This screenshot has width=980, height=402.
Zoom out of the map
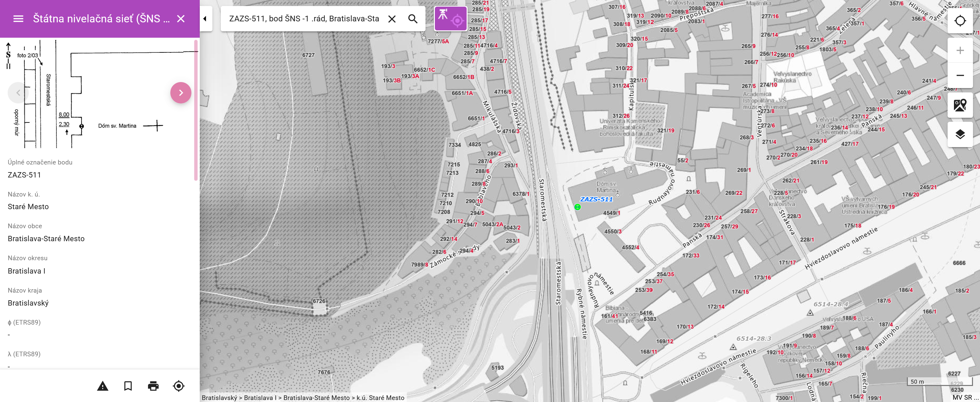960,75
